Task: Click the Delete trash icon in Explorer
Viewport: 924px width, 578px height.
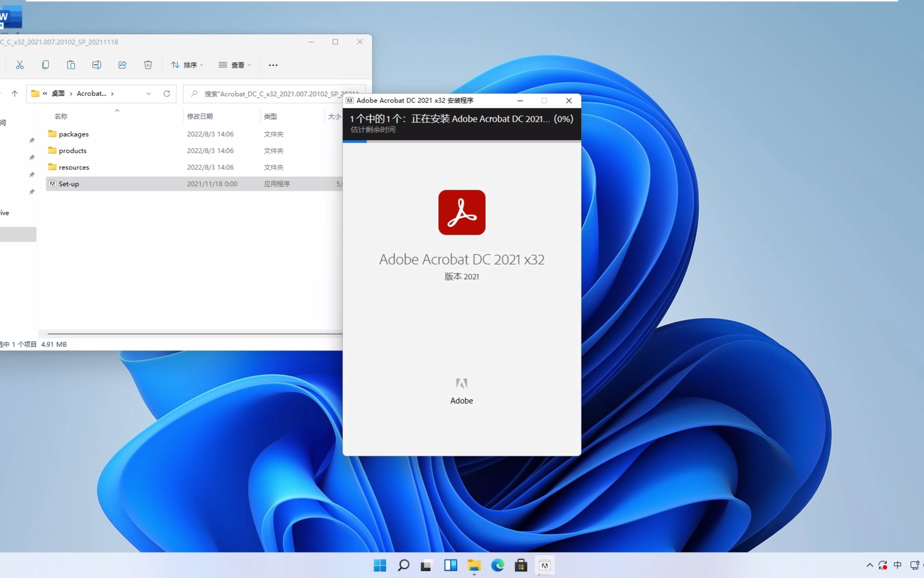Action: point(148,65)
